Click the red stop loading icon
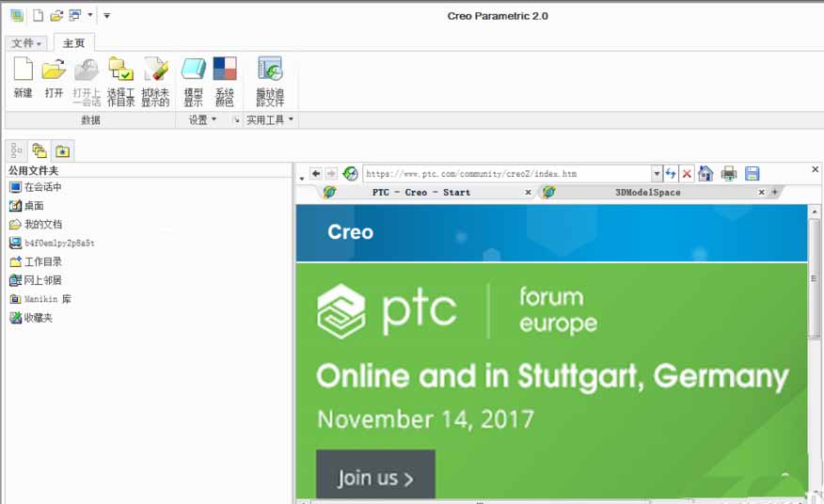This screenshot has width=824, height=504. [x=687, y=173]
